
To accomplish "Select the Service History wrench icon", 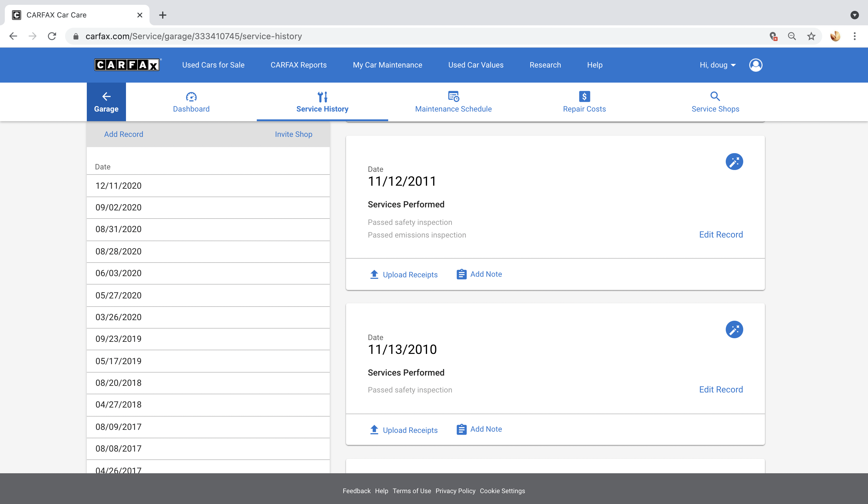I will pos(322,97).
